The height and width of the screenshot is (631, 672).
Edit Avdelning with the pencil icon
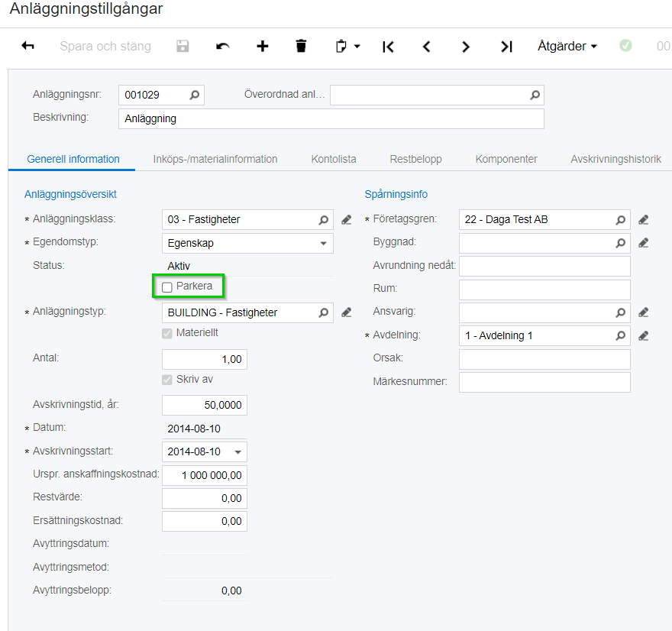(643, 336)
